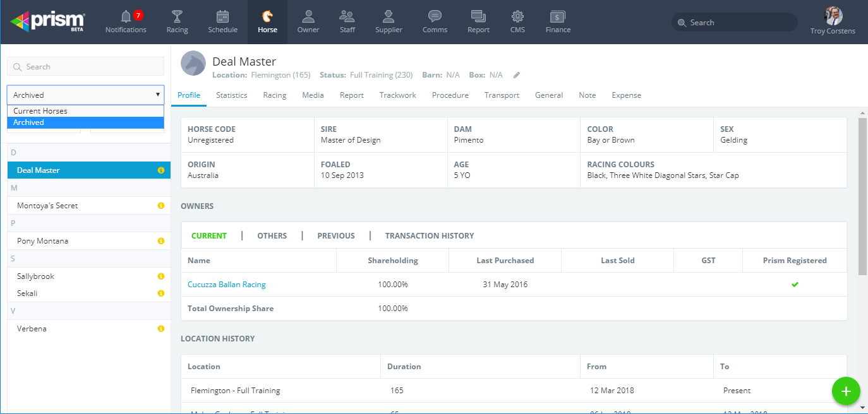Select Sallybrook in horse list

click(x=88, y=276)
